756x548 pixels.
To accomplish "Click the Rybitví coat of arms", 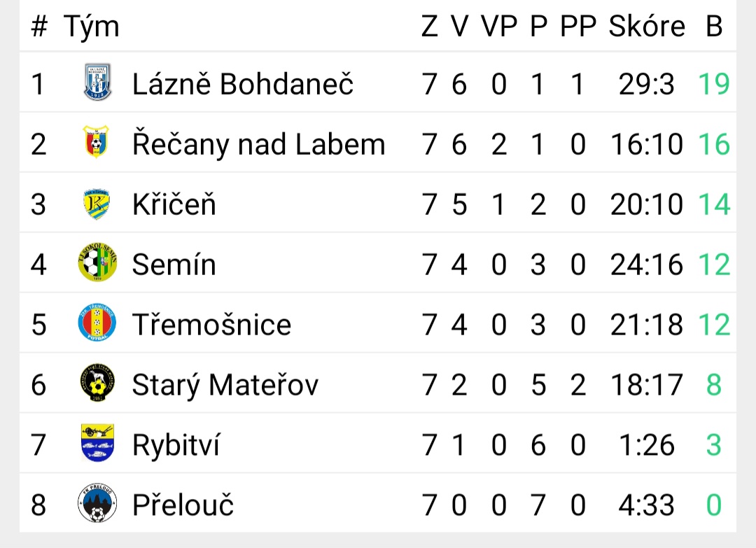I will click(97, 443).
